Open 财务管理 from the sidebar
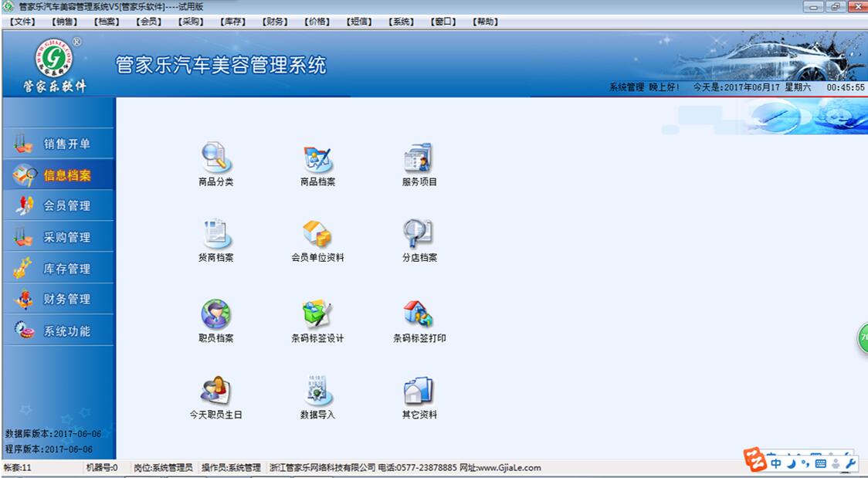This screenshot has width=868, height=478. (x=59, y=299)
